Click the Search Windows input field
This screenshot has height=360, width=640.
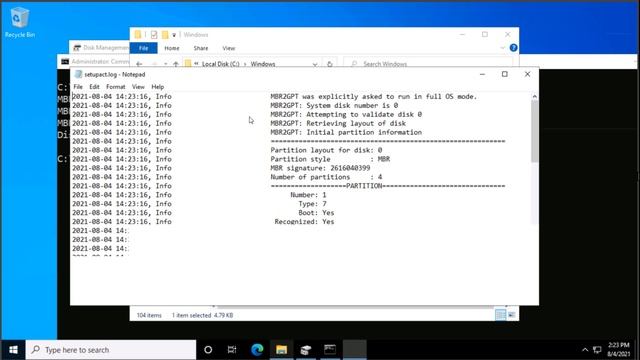pos(429,64)
